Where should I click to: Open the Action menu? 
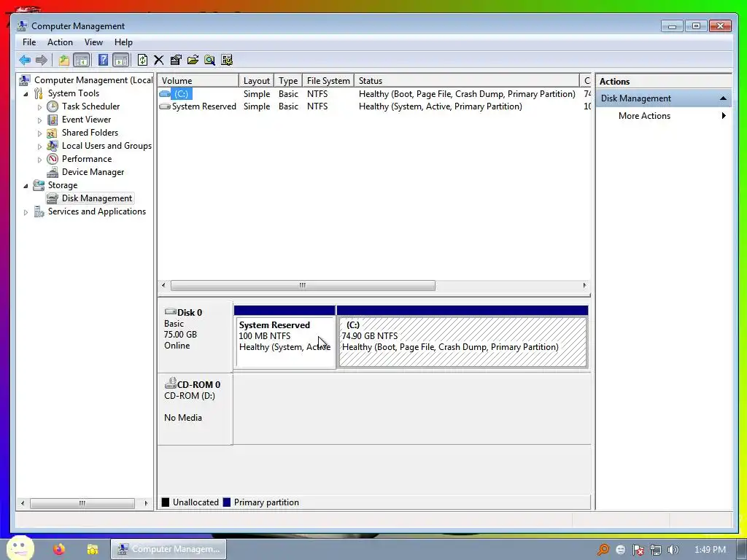click(x=60, y=42)
